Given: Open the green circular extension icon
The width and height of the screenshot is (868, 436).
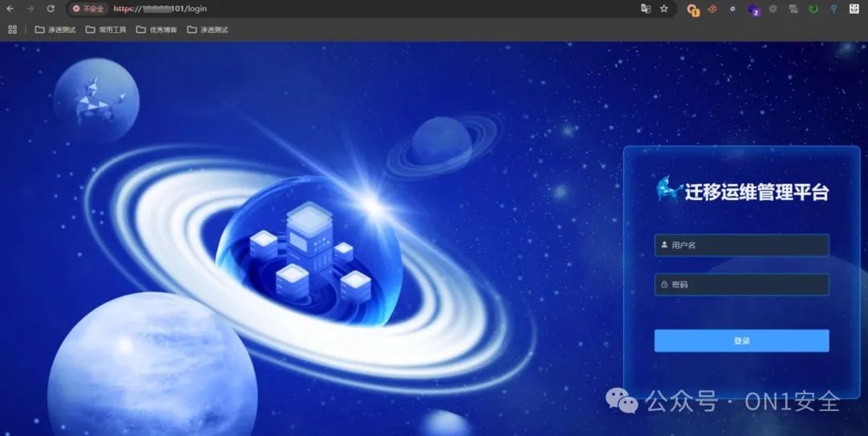Looking at the screenshot, I should click(813, 9).
